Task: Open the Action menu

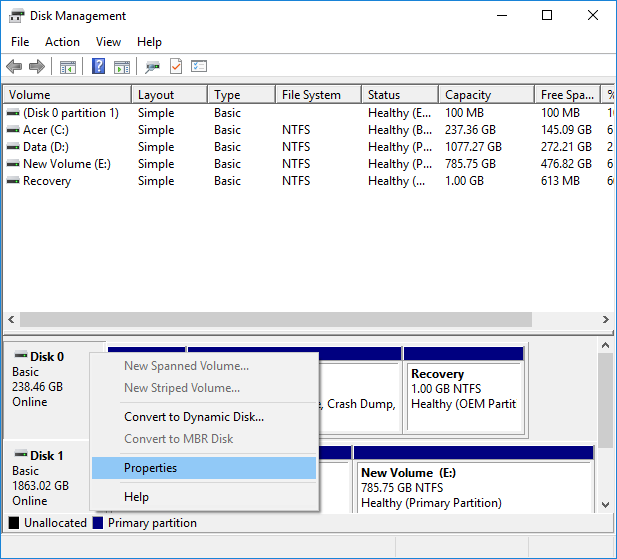Action: 62,42
